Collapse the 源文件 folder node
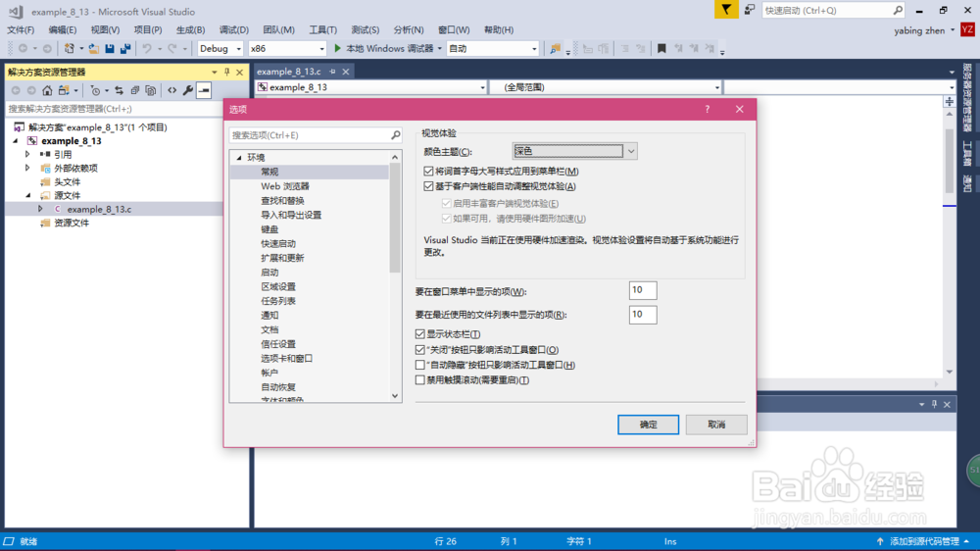 (27, 195)
